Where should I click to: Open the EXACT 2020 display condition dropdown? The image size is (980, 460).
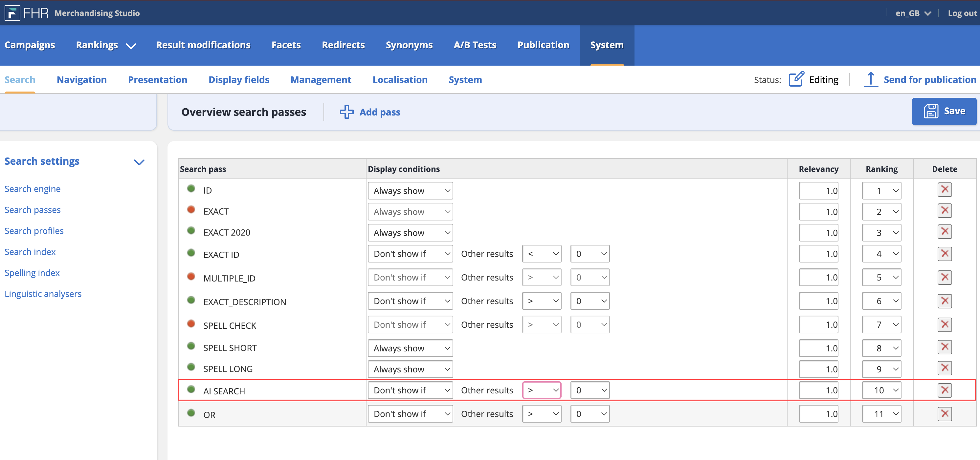pos(410,233)
